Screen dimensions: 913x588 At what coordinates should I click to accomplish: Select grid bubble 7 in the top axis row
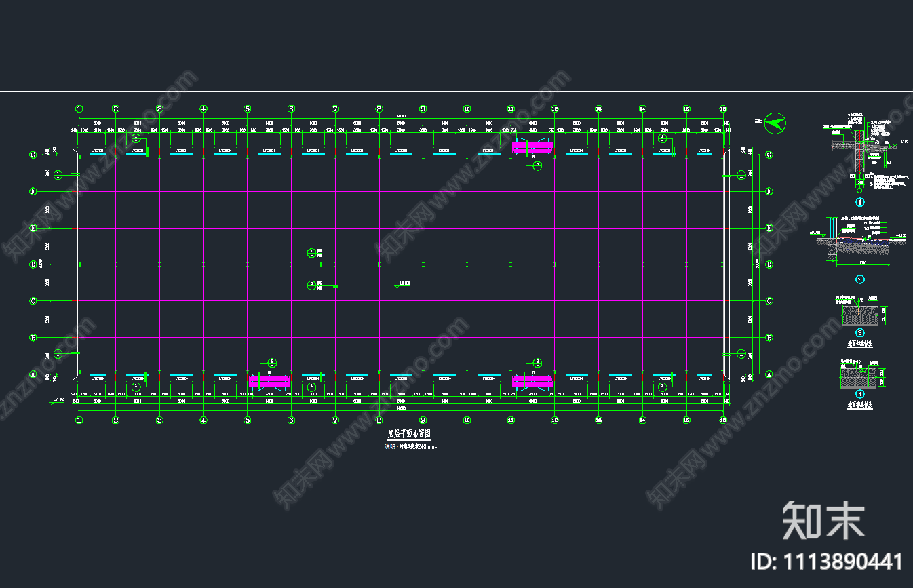pos(335,109)
